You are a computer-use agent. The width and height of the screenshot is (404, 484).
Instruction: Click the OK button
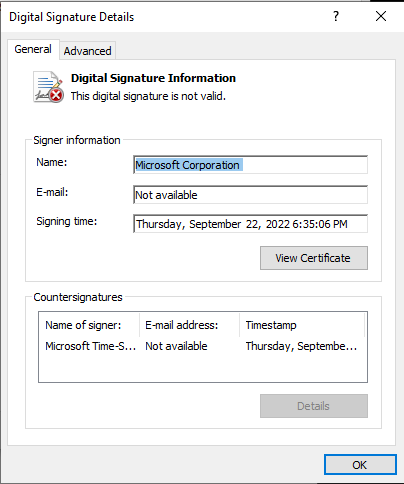(360, 465)
